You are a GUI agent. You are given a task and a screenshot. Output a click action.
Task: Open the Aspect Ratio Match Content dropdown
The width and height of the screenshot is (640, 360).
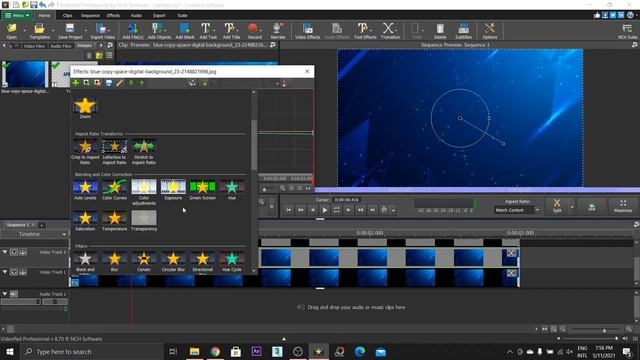click(x=517, y=210)
